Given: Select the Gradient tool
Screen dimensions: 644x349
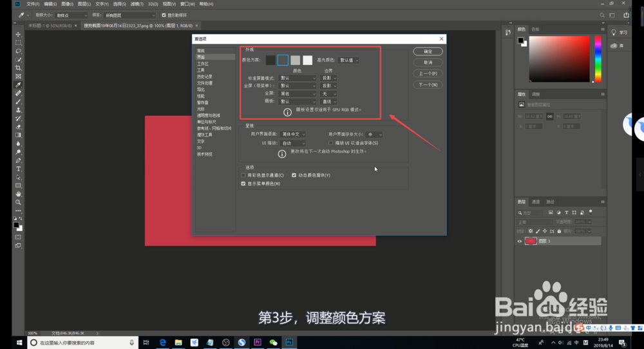Looking at the screenshot, I should tap(18, 135).
